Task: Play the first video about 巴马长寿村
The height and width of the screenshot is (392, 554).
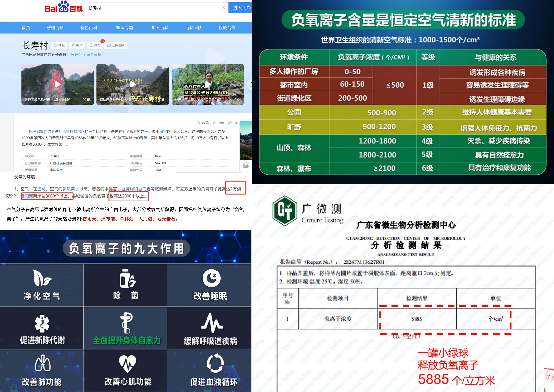Action: (58, 84)
